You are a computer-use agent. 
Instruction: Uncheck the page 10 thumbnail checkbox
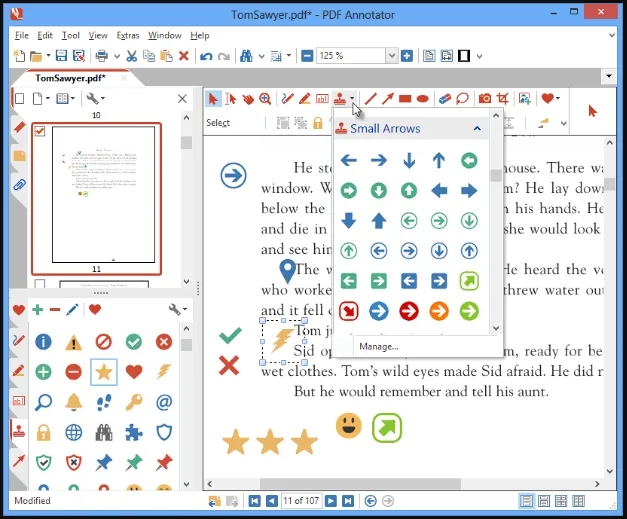[40, 131]
